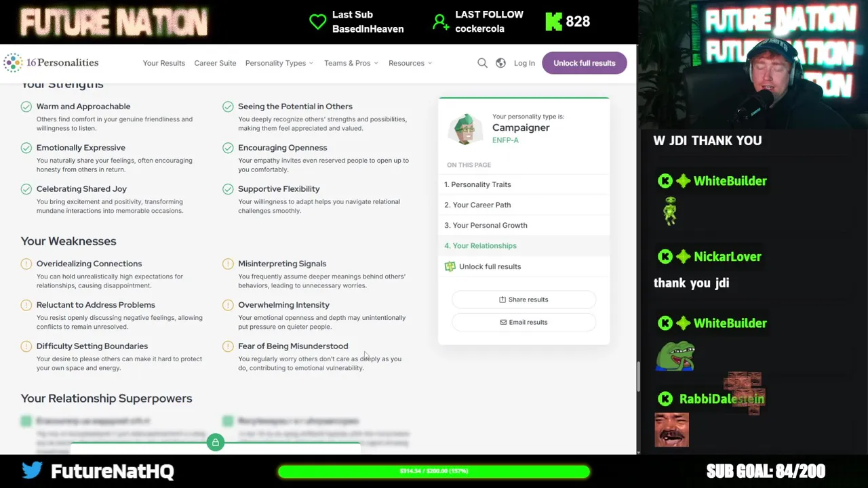Image resolution: width=868 pixels, height=488 pixels.
Task: Click the check icon beside Warm and Approachable
Action: (26, 106)
